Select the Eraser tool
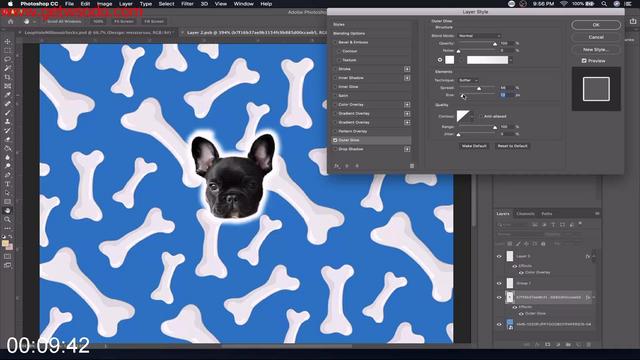640x360 pixels. pyautogui.click(x=7, y=139)
